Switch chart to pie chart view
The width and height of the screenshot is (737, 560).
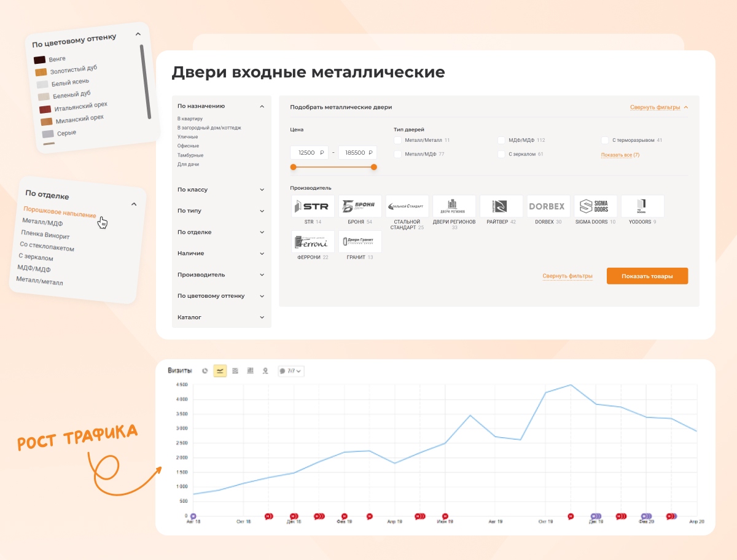tap(205, 371)
